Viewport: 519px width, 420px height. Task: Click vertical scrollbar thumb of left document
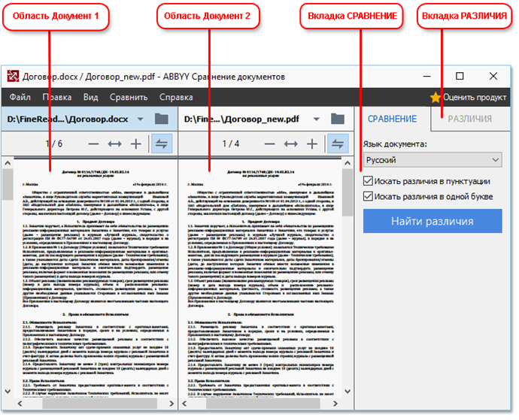pyautogui.click(x=8, y=185)
